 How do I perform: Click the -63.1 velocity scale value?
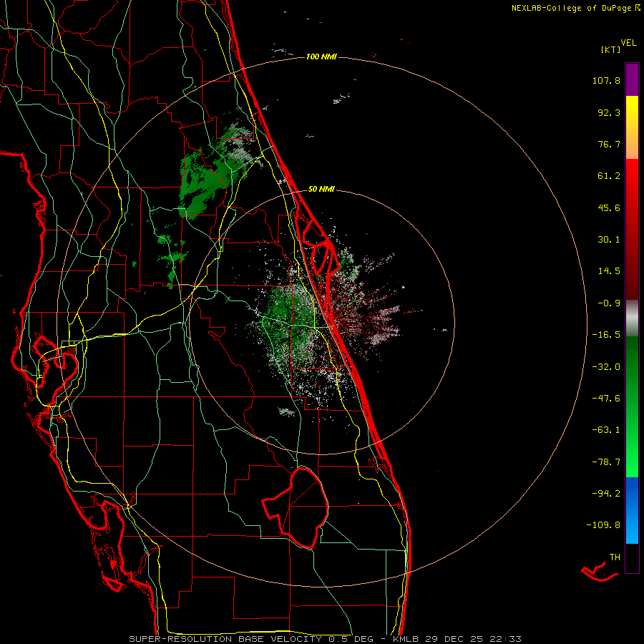point(606,430)
